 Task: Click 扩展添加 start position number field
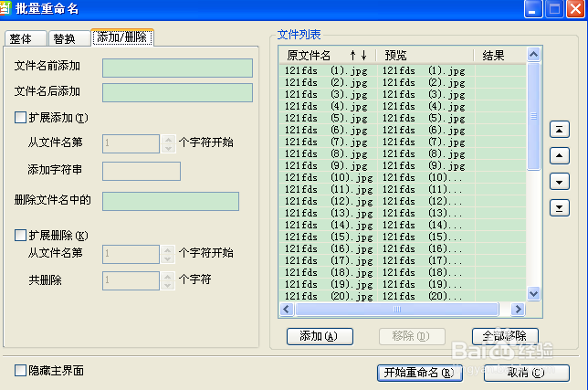click(131, 143)
